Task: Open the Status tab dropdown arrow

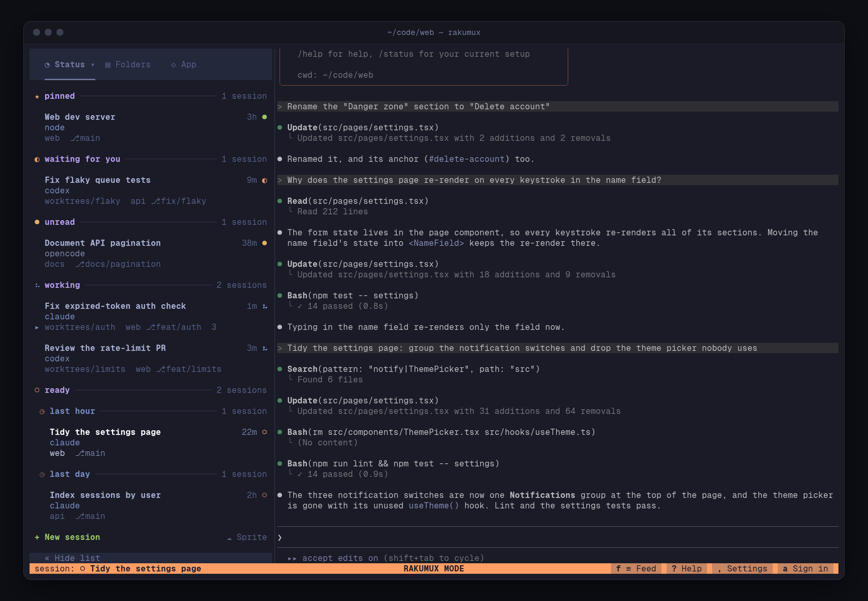Action: pyautogui.click(x=93, y=65)
